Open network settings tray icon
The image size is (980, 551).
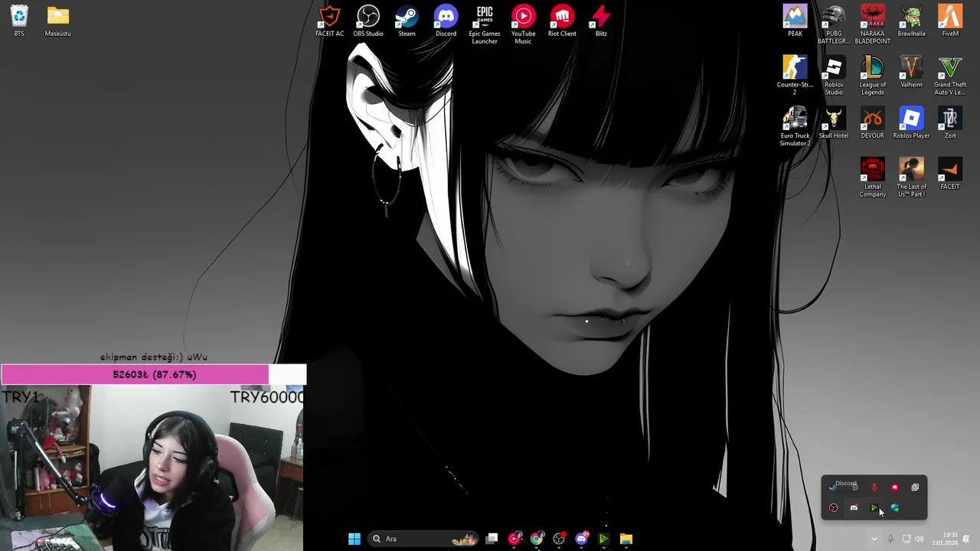[906, 539]
